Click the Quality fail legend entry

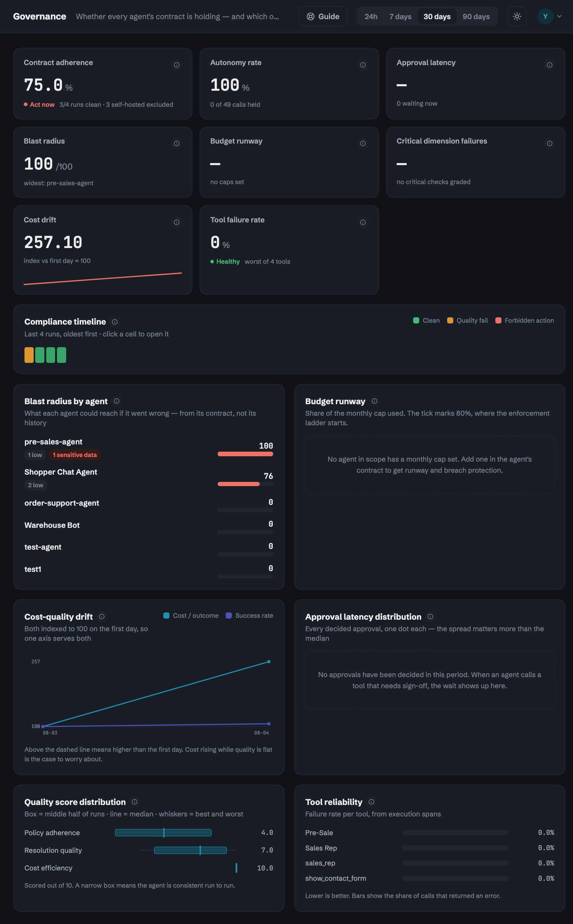tap(468, 320)
